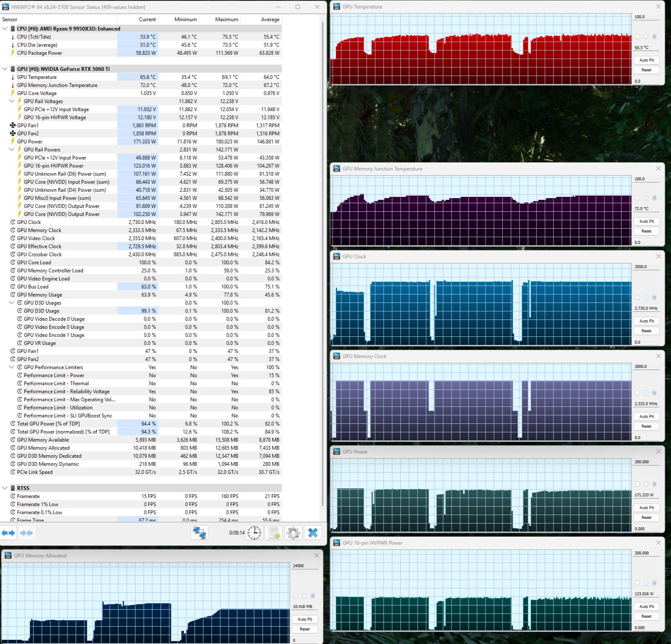Toggle the blue option box in GPU Clock graph

(x=654, y=297)
